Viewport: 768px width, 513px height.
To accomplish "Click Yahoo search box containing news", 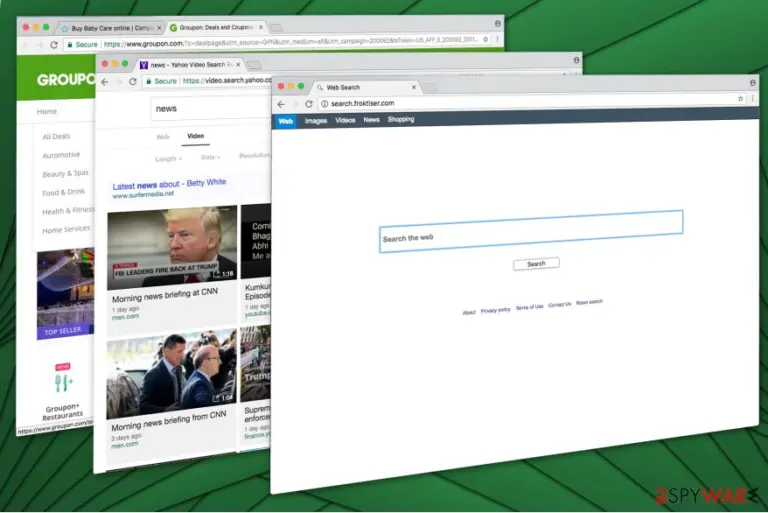I will pos(211,108).
